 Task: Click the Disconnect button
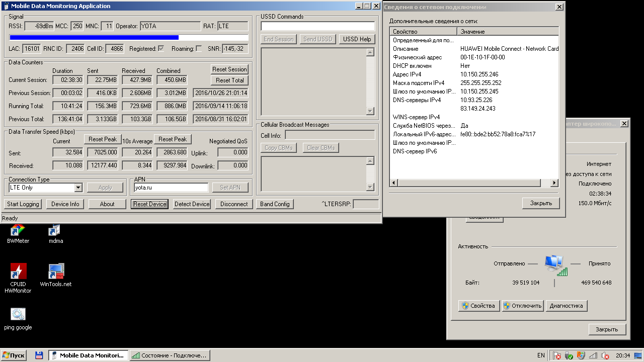pos(234,204)
